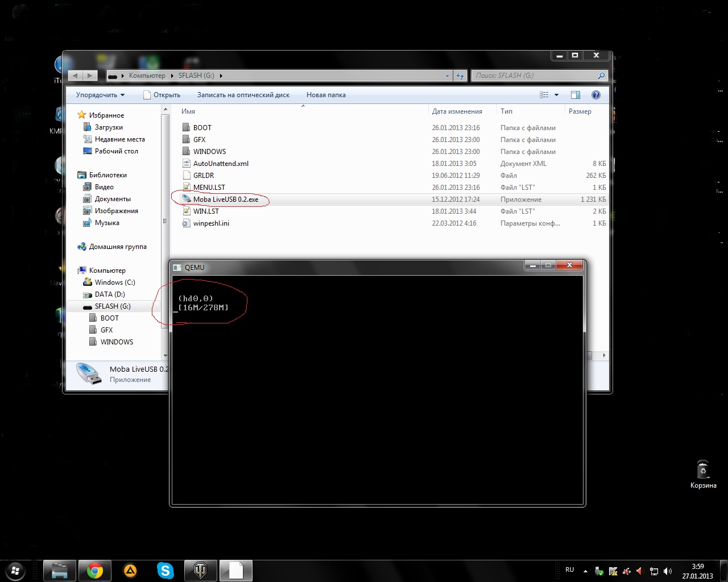Select the winpeshl.ini file icon
Screen dimensions: 728x582
186,223
